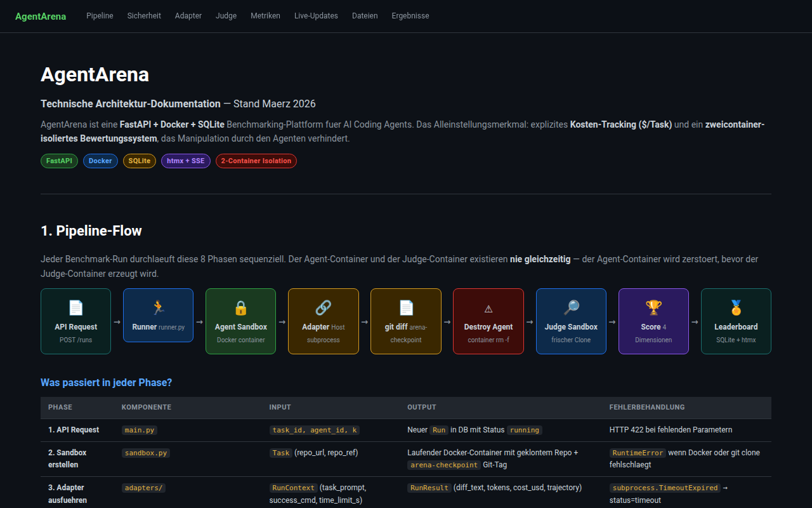
Task: Click the API Request document icon
Action: pos(75,308)
